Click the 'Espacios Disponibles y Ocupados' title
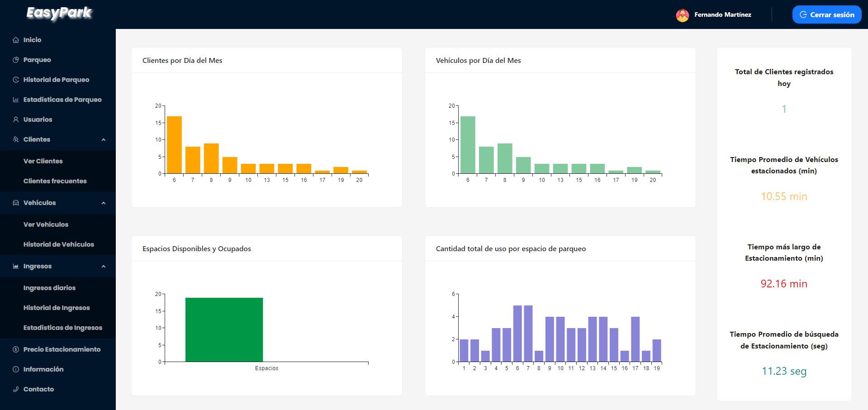 [x=197, y=248]
